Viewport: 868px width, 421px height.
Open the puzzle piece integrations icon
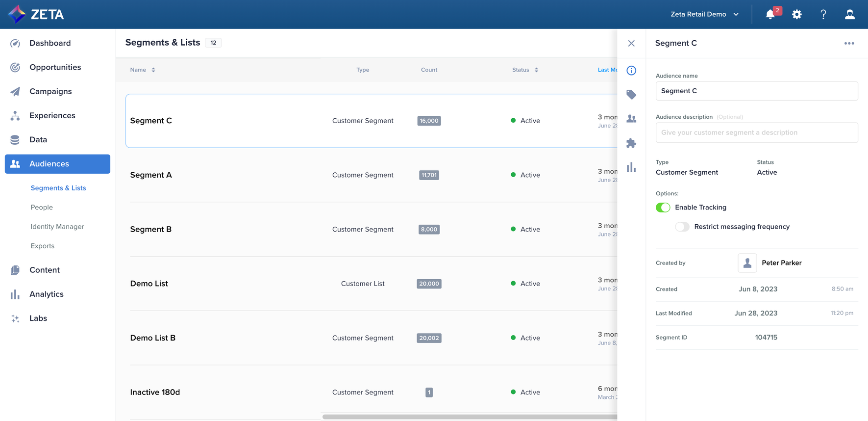pos(631,143)
